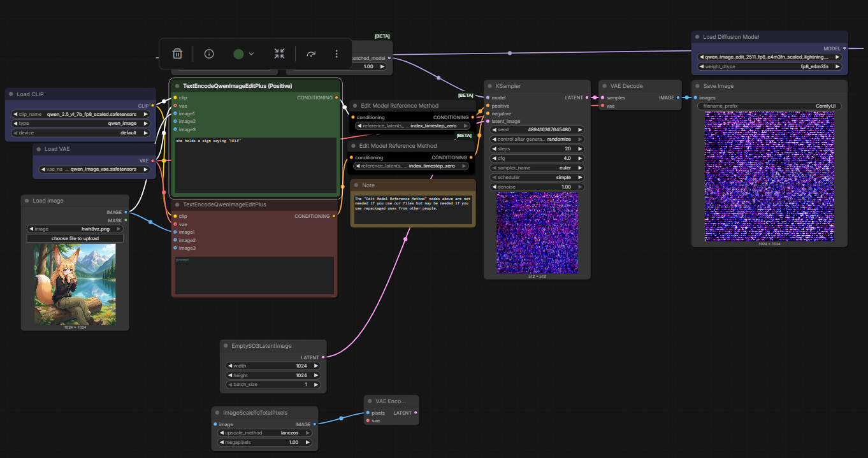Click the choose file to upload button

[75, 238]
